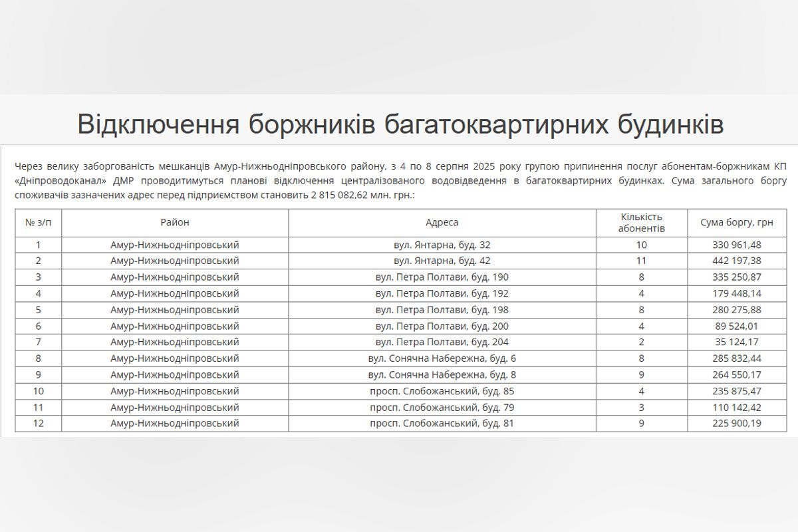This screenshot has height=532, width=798.
Task: Select address cell "вул. Янтарна, буд. 42"
Action: (442, 261)
